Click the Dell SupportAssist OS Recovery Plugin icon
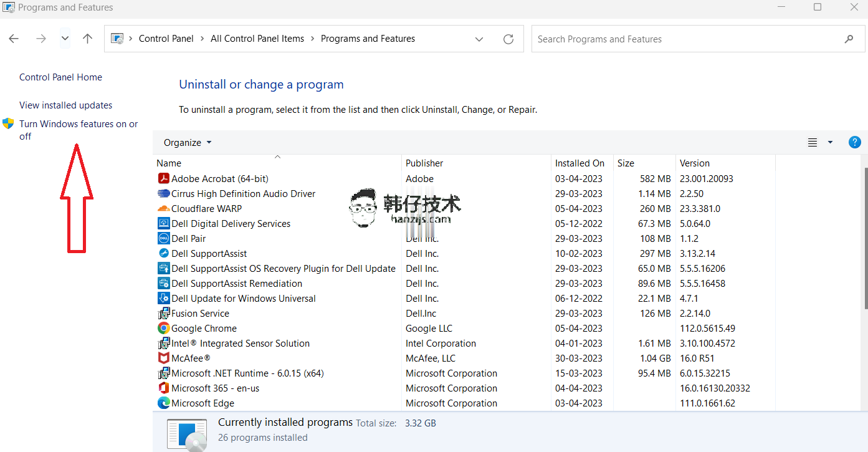Image resolution: width=868 pixels, height=452 pixels. click(x=164, y=269)
